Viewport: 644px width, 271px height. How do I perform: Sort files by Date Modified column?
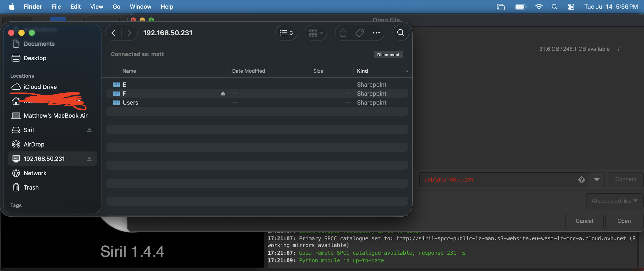click(248, 71)
